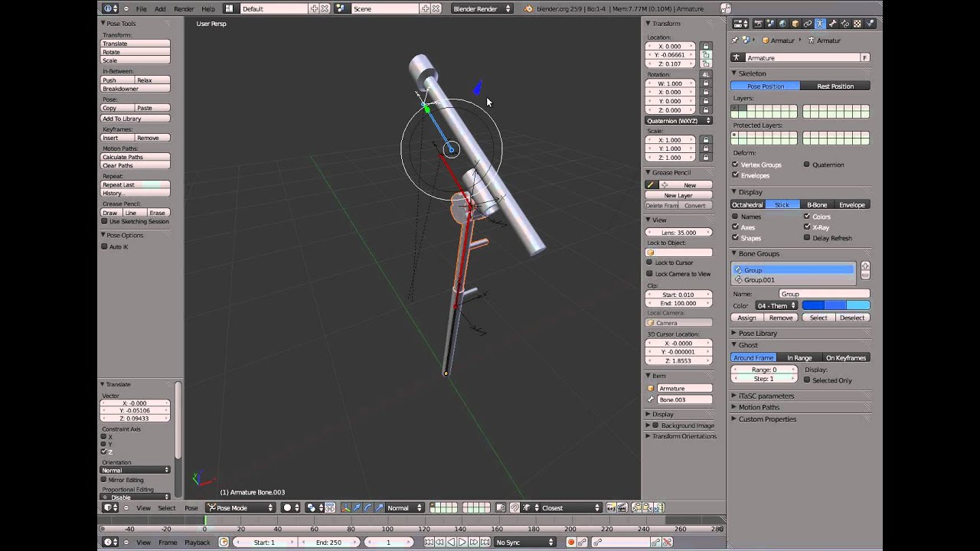Click the F fake user button
The width and height of the screenshot is (980, 551).
click(865, 57)
